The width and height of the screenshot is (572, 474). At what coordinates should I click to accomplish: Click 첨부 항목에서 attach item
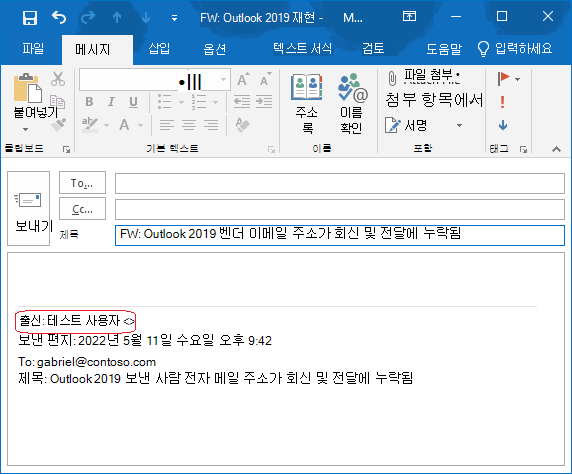pyautogui.click(x=434, y=100)
